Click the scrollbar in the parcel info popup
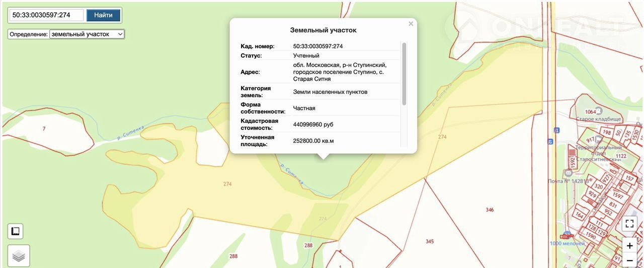 [x=404, y=73]
